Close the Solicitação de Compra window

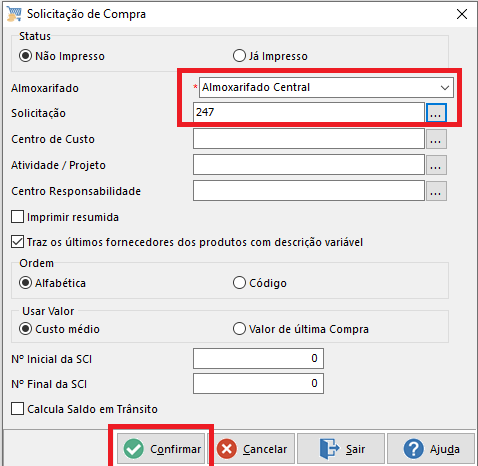[x=462, y=14]
